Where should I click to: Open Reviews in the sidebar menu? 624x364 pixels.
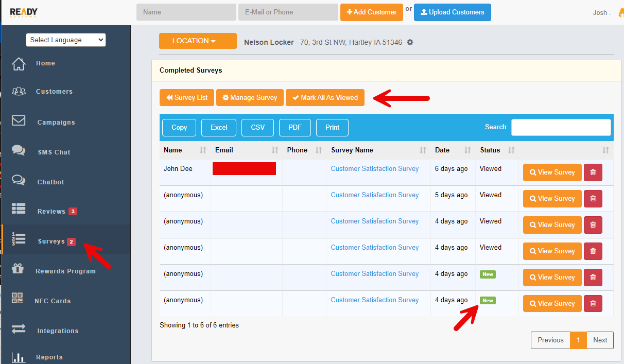51,212
